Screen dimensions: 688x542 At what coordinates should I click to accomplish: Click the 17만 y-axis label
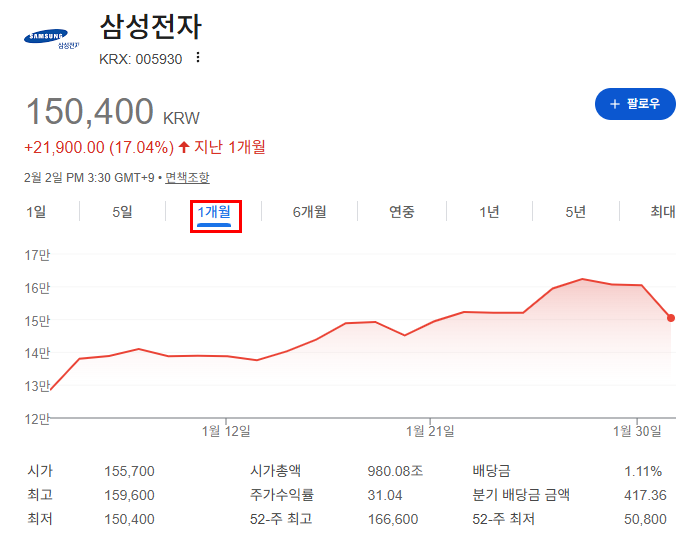[37, 255]
